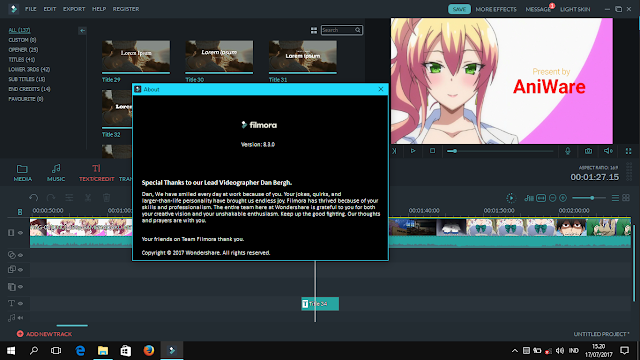This screenshot has width=640, height=360.
Task: Hide the second PIP track
Action: tap(20, 287)
